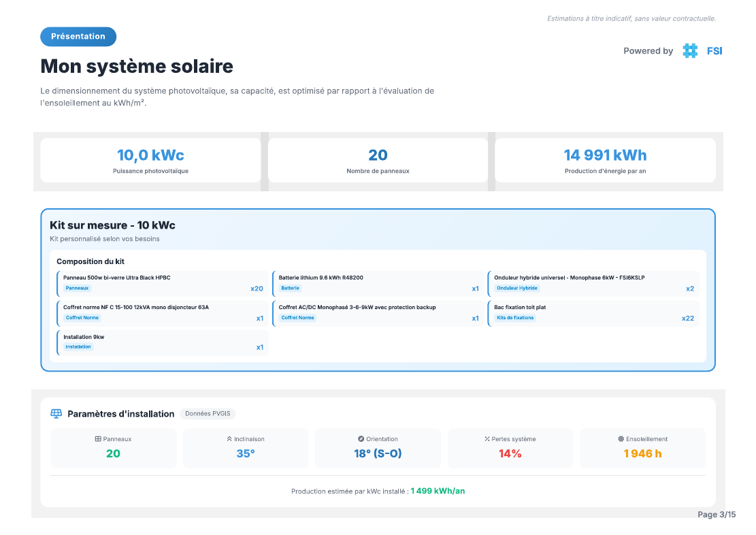Image resolution: width=756 pixels, height=535 pixels.
Task: Click the grid icon next to Panneaux
Action: coord(98,439)
